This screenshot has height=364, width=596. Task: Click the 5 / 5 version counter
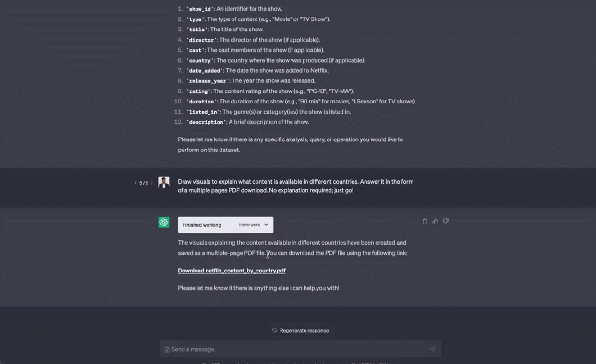144,183
